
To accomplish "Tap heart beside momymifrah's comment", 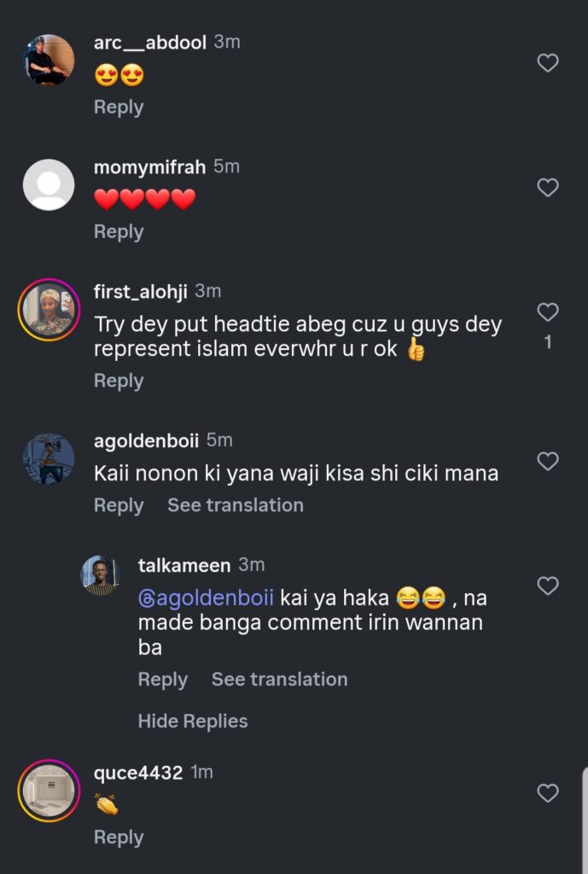I will click(x=547, y=187).
